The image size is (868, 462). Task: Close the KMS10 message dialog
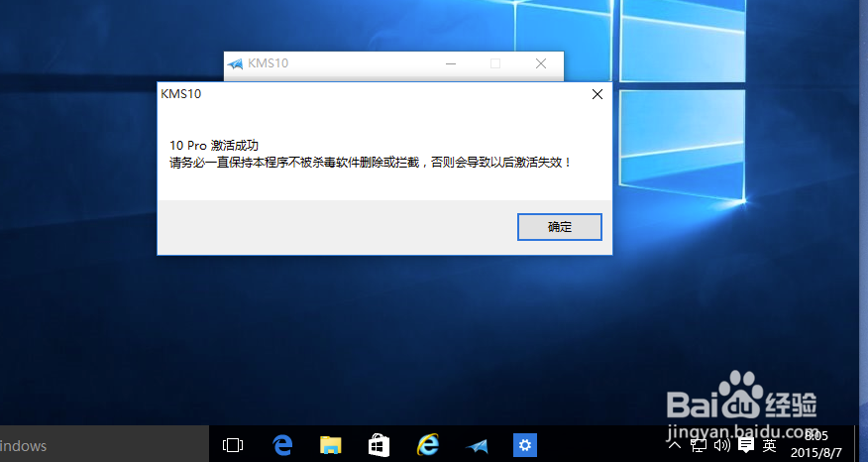pyautogui.click(x=597, y=95)
